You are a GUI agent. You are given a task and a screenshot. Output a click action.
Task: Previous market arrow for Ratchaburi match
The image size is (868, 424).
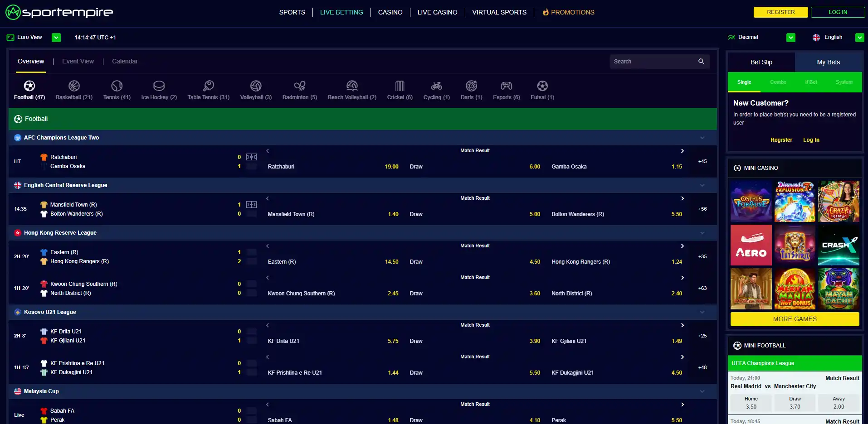[x=268, y=151]
